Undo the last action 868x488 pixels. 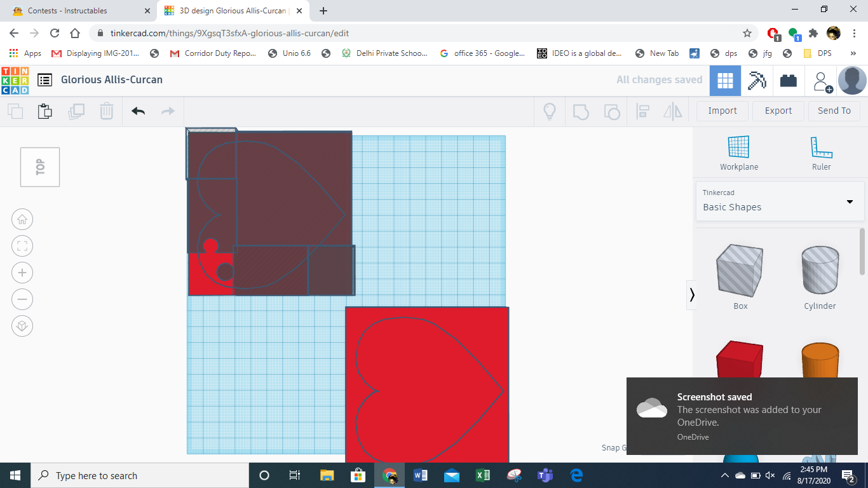138,111
